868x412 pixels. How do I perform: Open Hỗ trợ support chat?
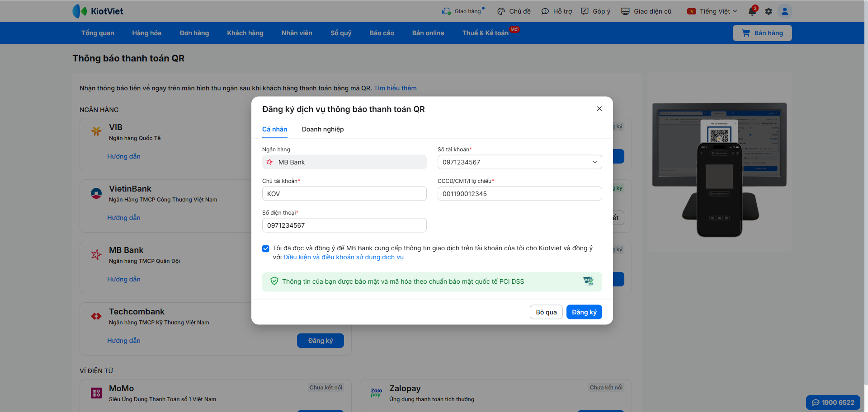click(x=557, y=11)
